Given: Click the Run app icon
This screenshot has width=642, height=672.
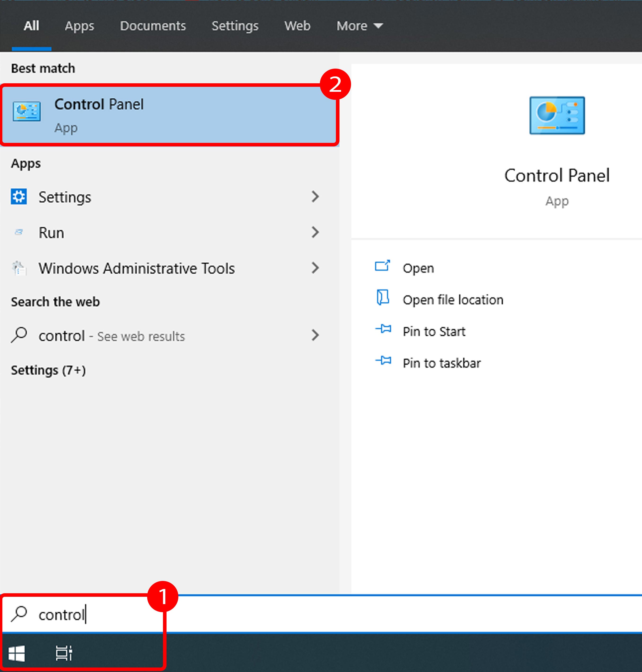Looking at the screenshot, I should (x=19, y=232).
